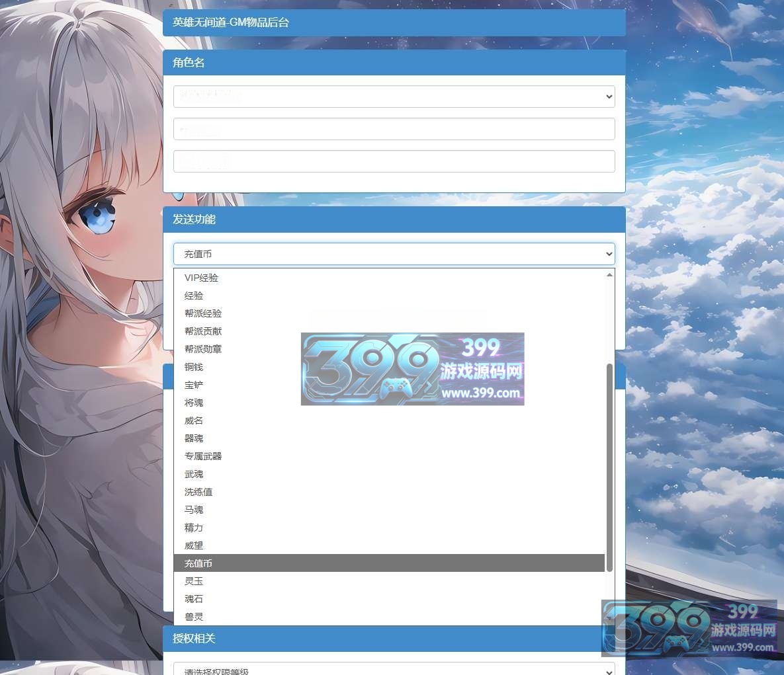Image resolution: width=784 pixels, height=675 pixels.
Task: Select 洗练值 option
Action: [389, 492]
